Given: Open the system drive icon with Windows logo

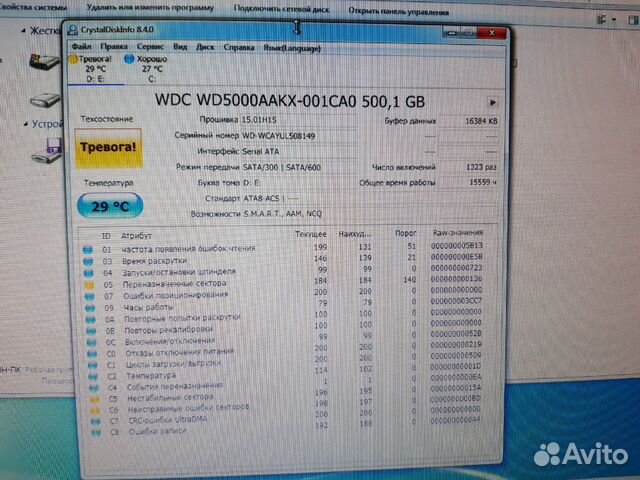Looking at the screenshot, I should point(44,61).
